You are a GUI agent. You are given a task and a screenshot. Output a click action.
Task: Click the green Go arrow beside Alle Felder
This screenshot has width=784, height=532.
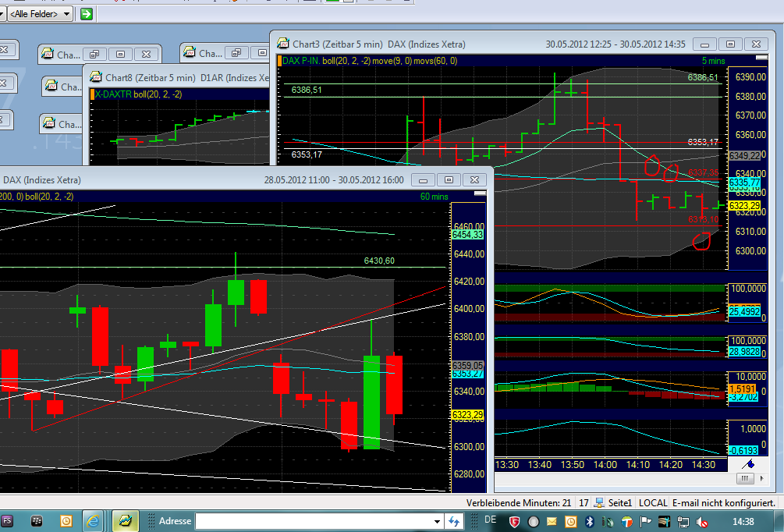(x=86, y=13)
